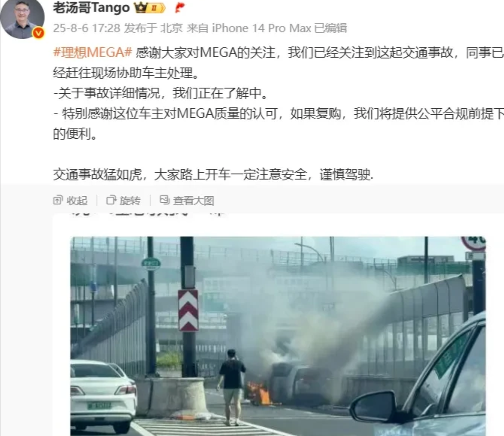Image resolution: width=504 pixels, height=436 pixels.
Task: Open 老汤哥Tango's profile avatar
Action: (x=22, y=18)
